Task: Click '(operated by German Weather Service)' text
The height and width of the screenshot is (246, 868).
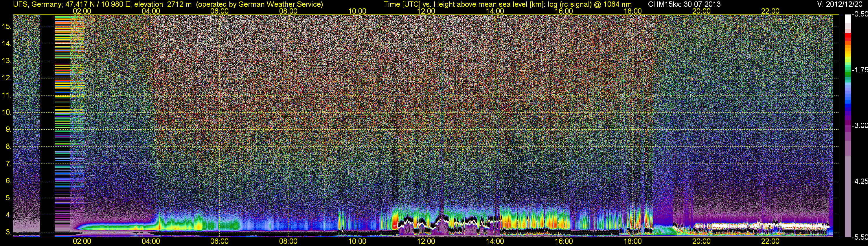Action: click(x=260, y=4)
